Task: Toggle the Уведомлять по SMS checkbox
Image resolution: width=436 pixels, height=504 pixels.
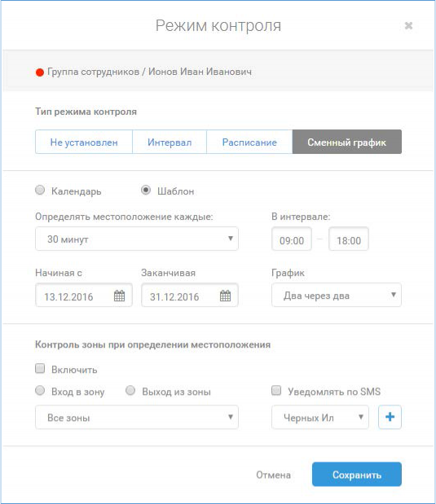Action: point(276,391)
